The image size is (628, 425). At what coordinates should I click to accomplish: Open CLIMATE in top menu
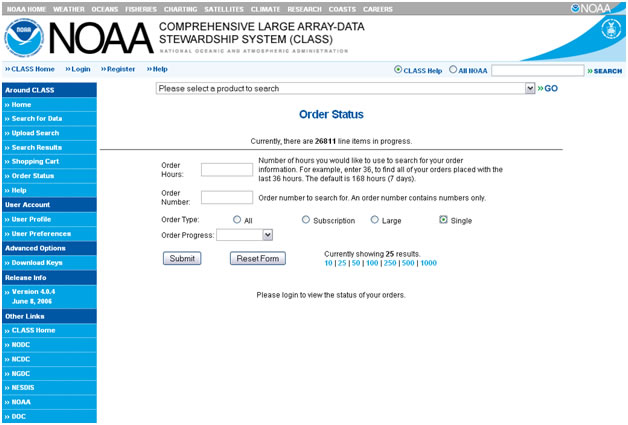click(266, 9)
